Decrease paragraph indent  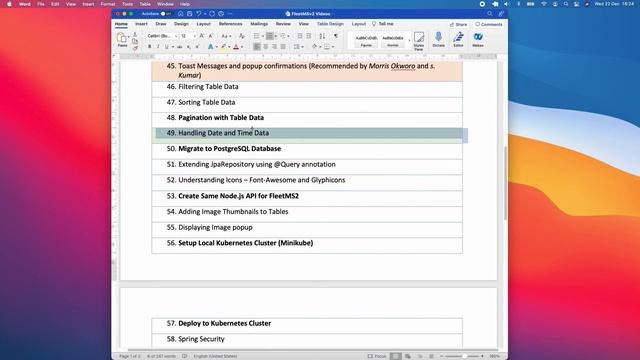300,36
